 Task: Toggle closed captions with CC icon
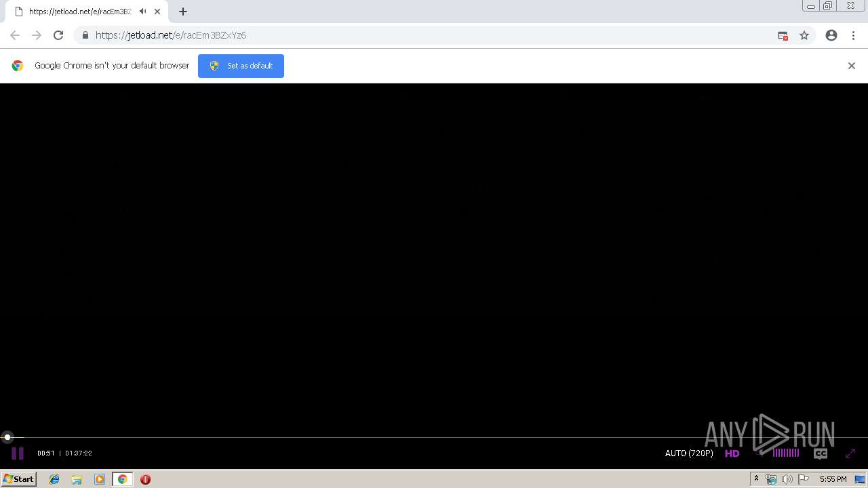click(821, 453)
